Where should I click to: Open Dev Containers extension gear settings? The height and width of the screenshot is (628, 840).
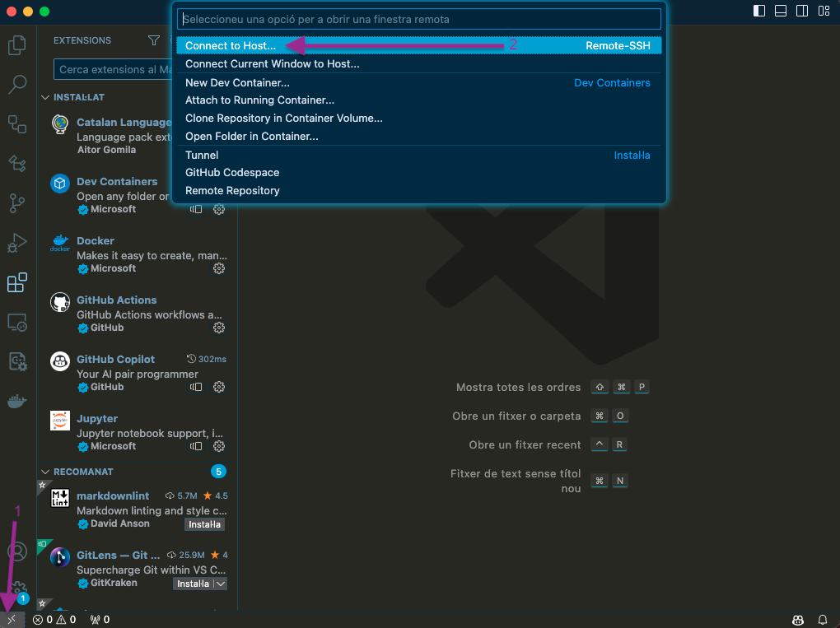pyautogui.click(x=219, y=209)
